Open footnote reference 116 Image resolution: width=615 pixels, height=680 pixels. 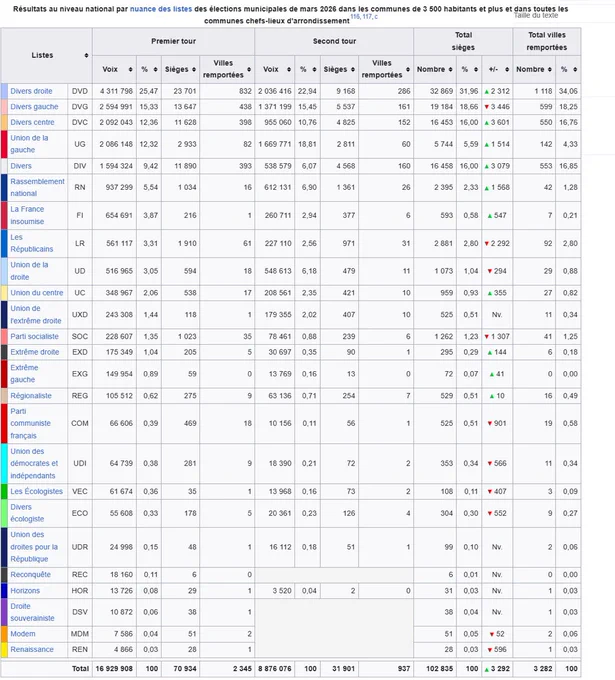(355, 16)
